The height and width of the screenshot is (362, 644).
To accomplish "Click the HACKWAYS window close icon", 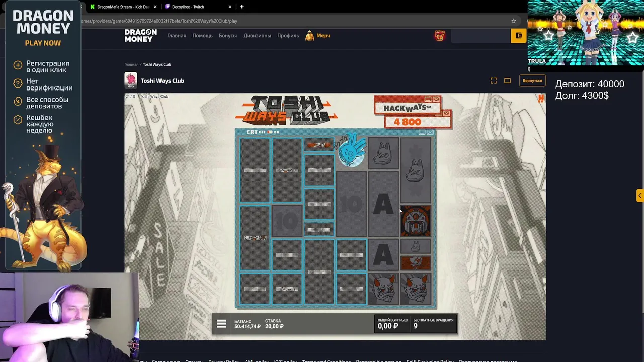I will 436,99.
